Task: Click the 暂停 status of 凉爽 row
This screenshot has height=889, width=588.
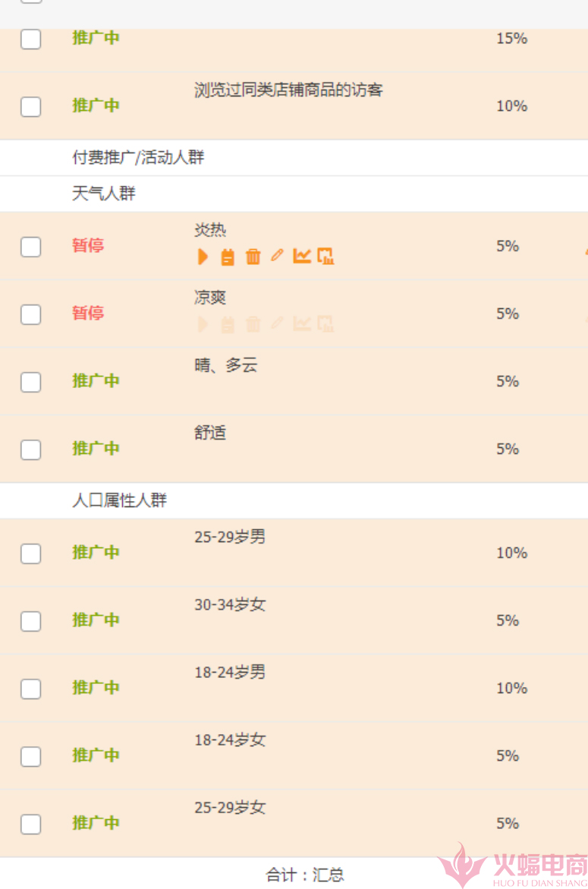Action: tap(88, 313)
